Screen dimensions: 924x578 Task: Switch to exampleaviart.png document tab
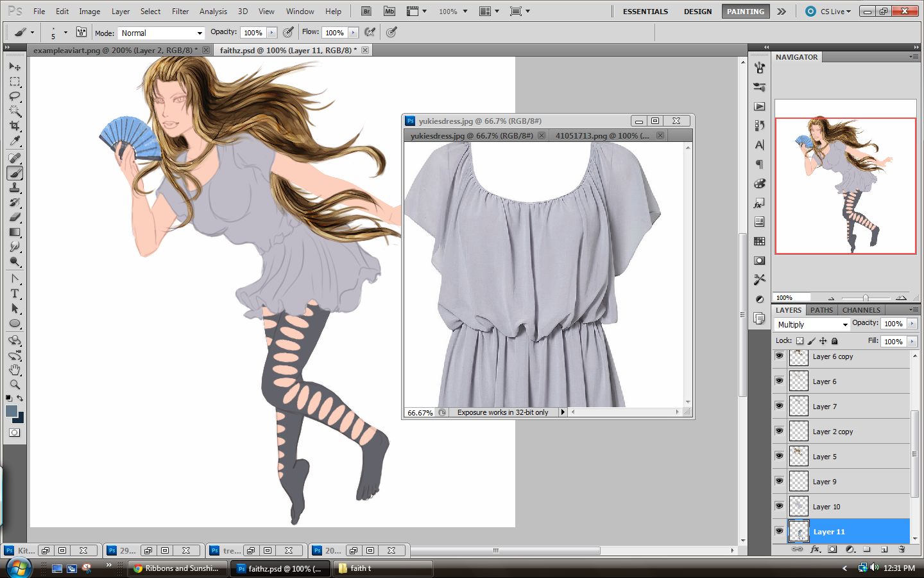116,50
